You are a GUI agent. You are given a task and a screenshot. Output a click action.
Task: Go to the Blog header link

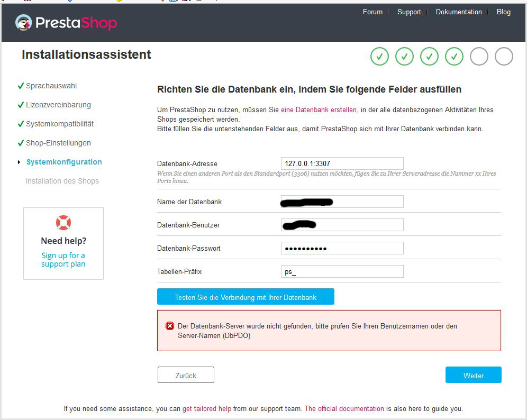[504, 12]
